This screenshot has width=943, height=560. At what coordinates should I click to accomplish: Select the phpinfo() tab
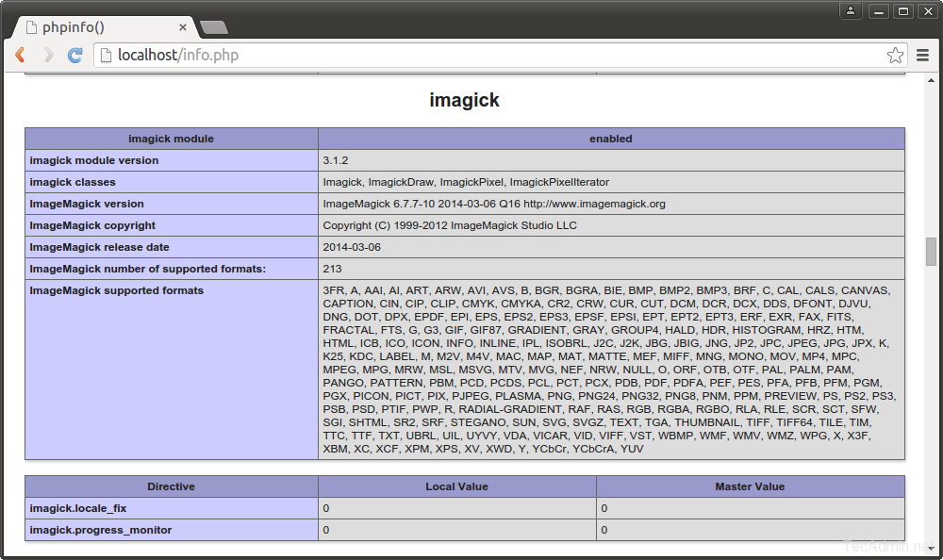pyautogui.click(x=106, y=27)
